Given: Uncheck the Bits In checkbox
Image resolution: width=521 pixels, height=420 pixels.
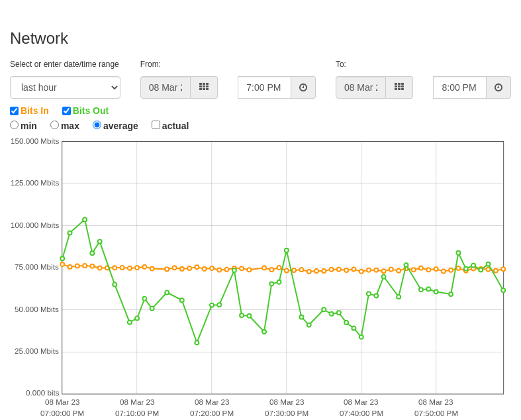Looking at the screenshot, I should pos(15,111).
